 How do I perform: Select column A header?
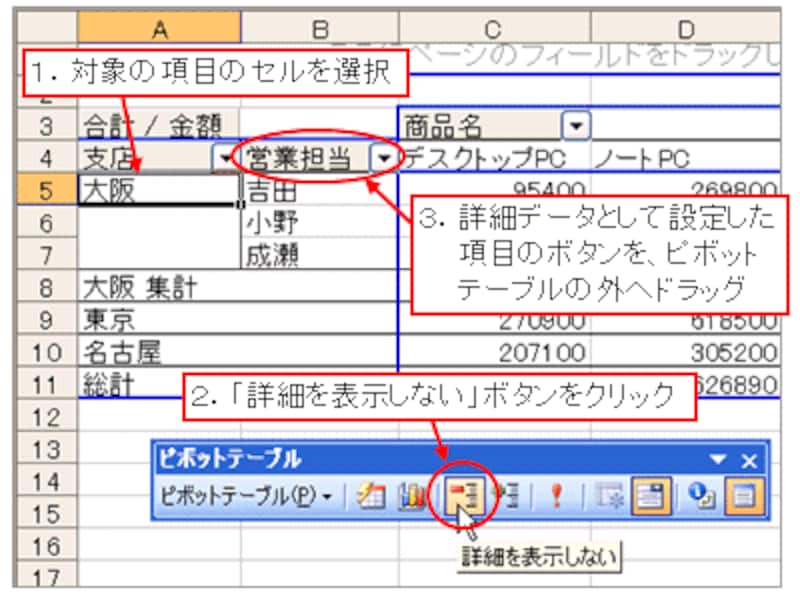click(159, 29)
